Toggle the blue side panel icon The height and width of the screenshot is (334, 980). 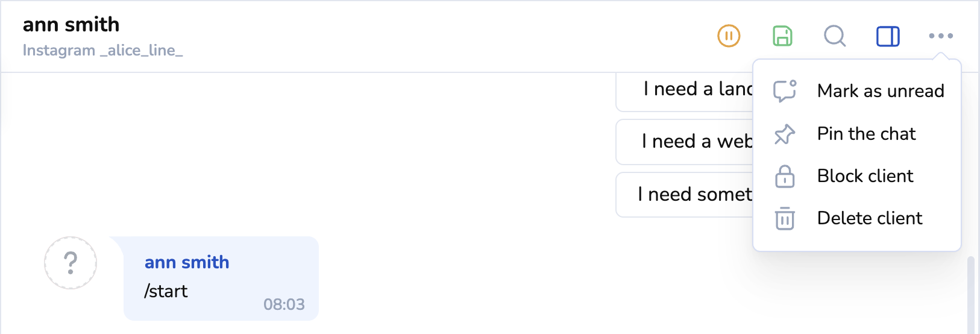coord(888,36)
